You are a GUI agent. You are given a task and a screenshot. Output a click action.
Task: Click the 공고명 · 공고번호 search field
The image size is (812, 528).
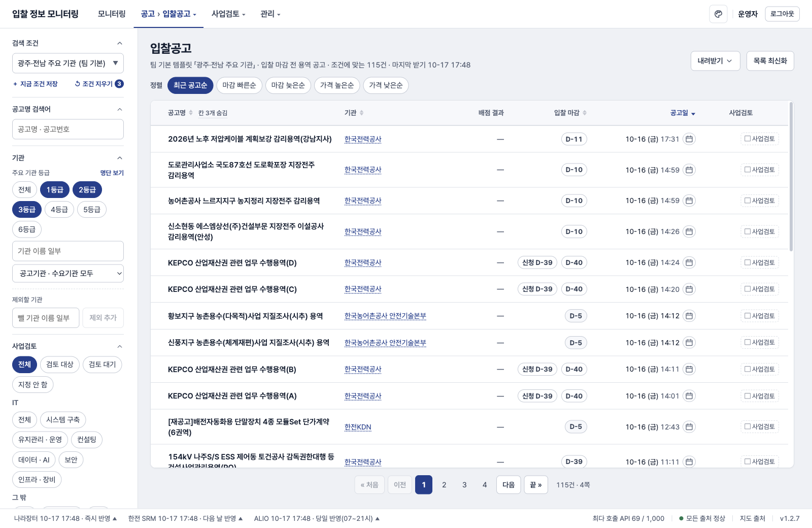point(68,129)
